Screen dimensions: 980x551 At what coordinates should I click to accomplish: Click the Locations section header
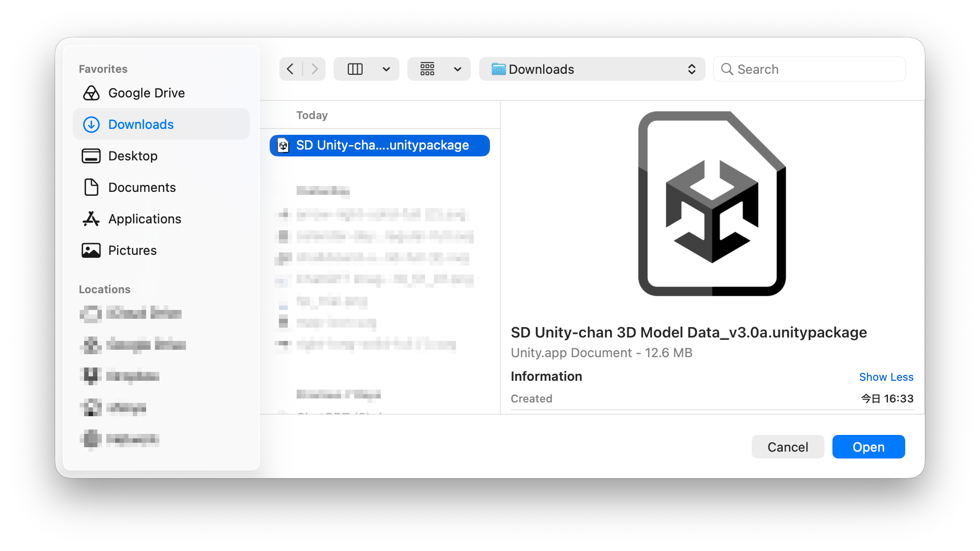click(104, 289)
